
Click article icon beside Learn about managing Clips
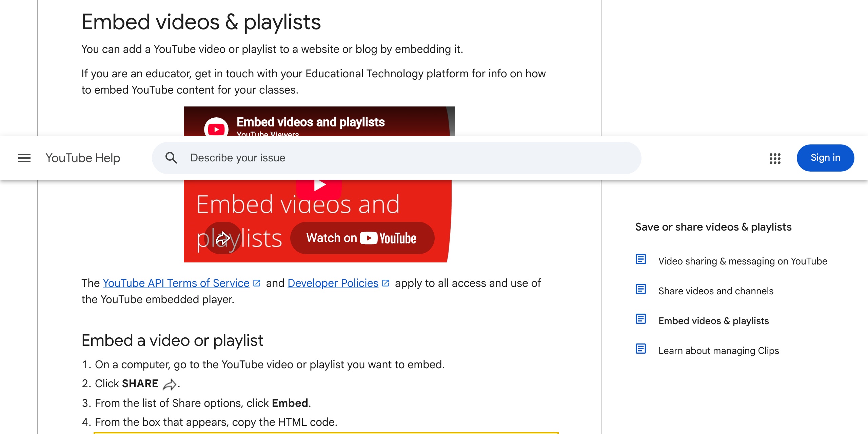641,349
